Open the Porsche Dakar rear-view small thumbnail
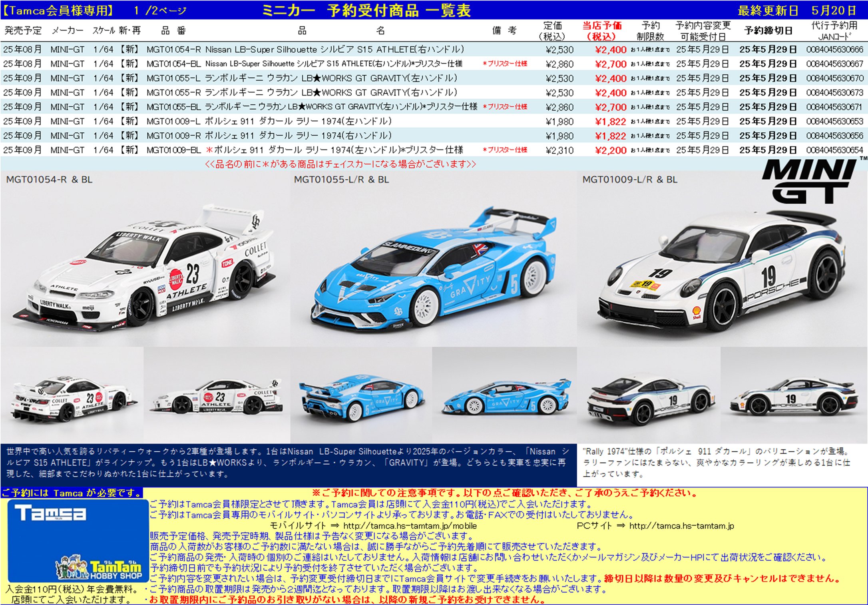The width and height of the screenshot is (868, 605). pyautogui.click(x=649, y=396)
